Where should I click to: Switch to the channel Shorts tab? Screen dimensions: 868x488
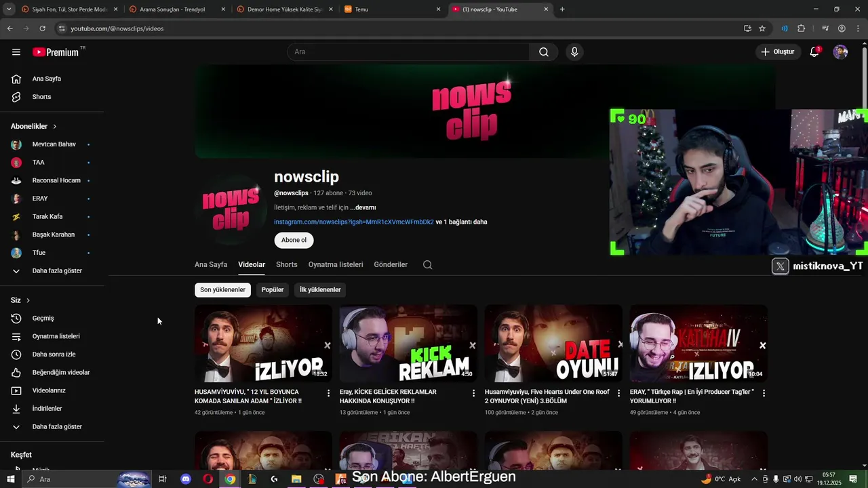tap(287, 265)
